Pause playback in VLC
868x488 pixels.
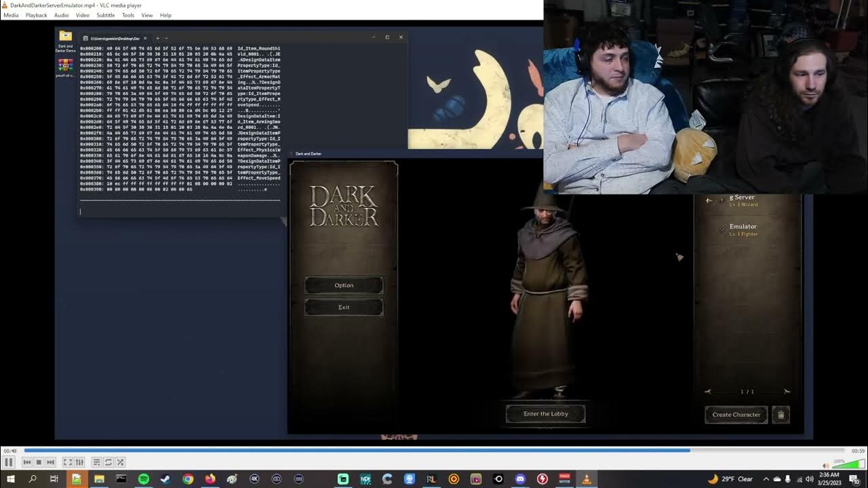pyautogui.click(x=9, y=462)
